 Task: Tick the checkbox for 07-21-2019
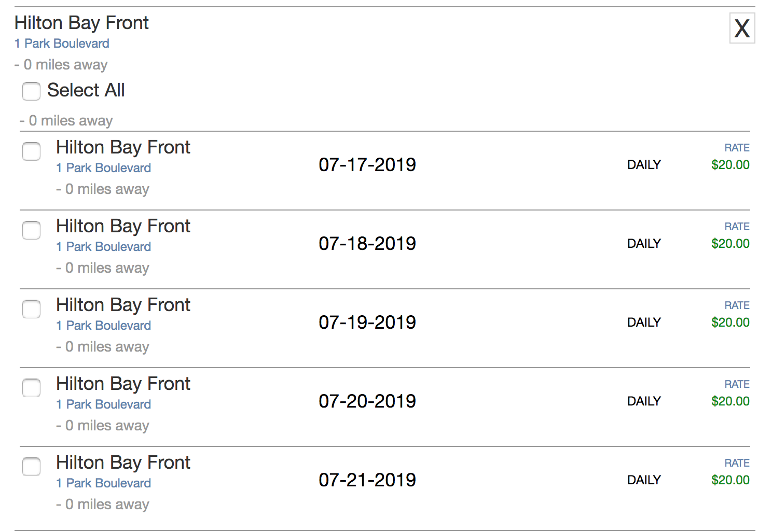tap(31, 467)
